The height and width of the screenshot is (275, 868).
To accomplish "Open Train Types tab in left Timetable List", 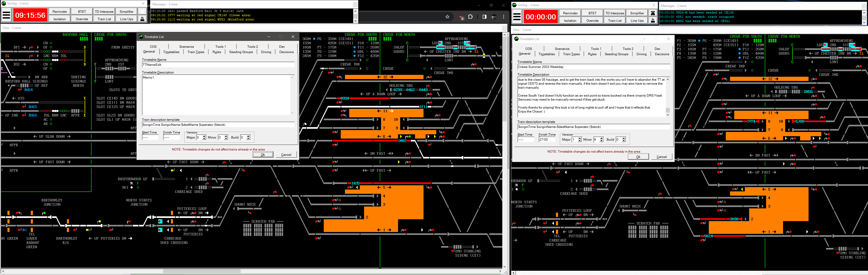I will (196, 52).
